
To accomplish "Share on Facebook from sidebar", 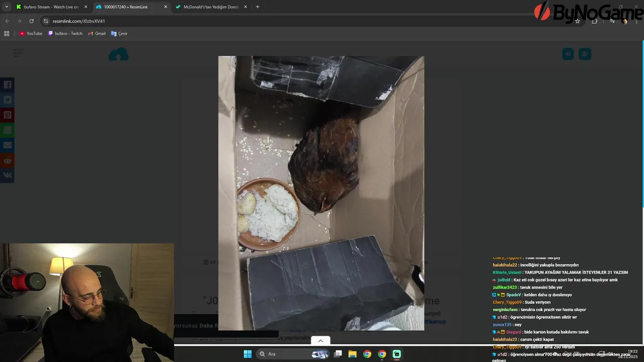I will [x=7, y=85].
